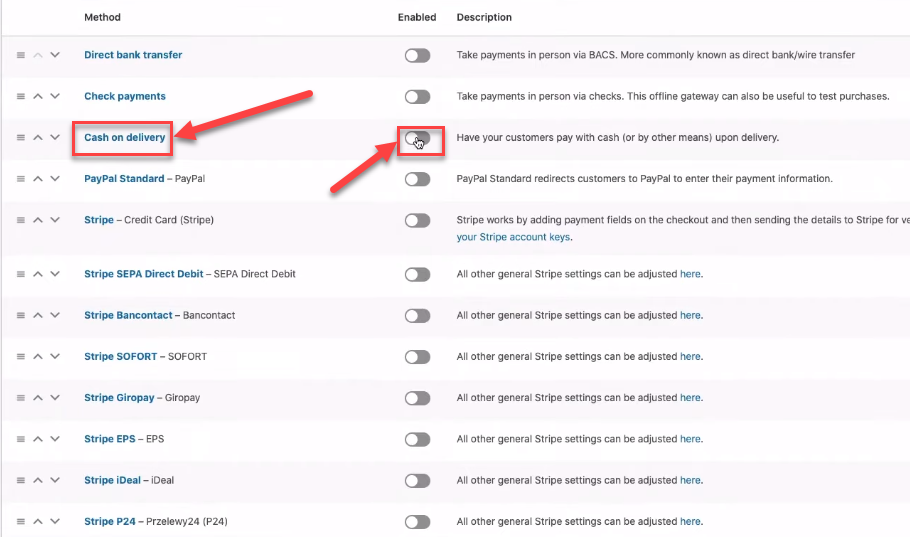Move Stripe Bancontact up with arrow
The width and height of the screenshot is (910, 537).
point(38,315)
